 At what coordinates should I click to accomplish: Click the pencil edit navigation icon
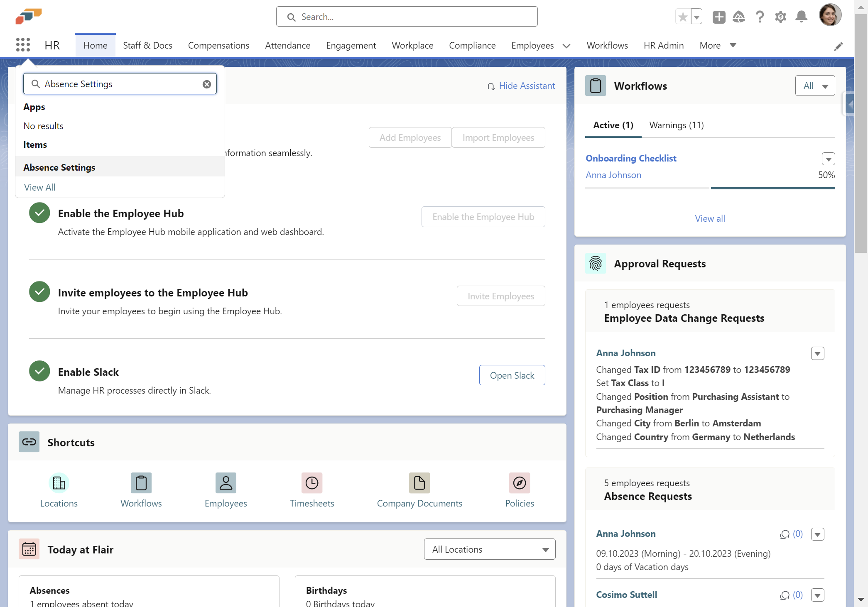(838, 47)
